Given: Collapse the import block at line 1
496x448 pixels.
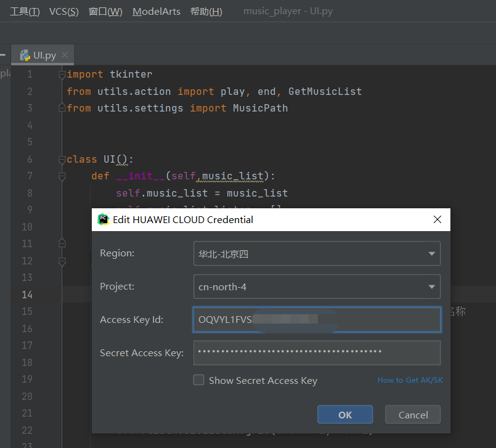Looking at the screenshot, I should pos(62,75).
